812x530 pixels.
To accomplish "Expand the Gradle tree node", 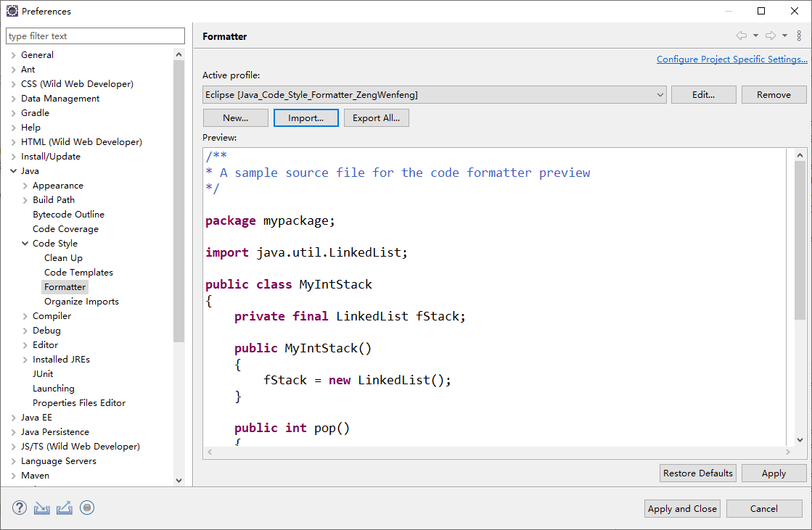I will click(x=14, y=113).
